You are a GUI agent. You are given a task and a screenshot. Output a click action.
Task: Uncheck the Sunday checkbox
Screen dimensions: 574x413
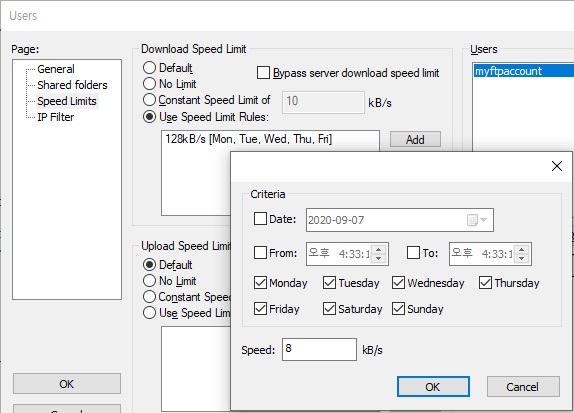pyautogui.click(x=398, y=309)
